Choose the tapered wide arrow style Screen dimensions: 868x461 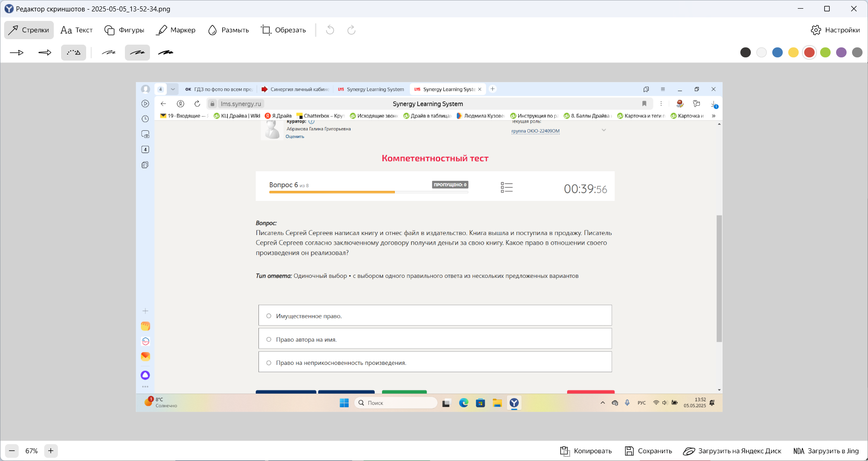pyautogui.click(x=45, y=53)
